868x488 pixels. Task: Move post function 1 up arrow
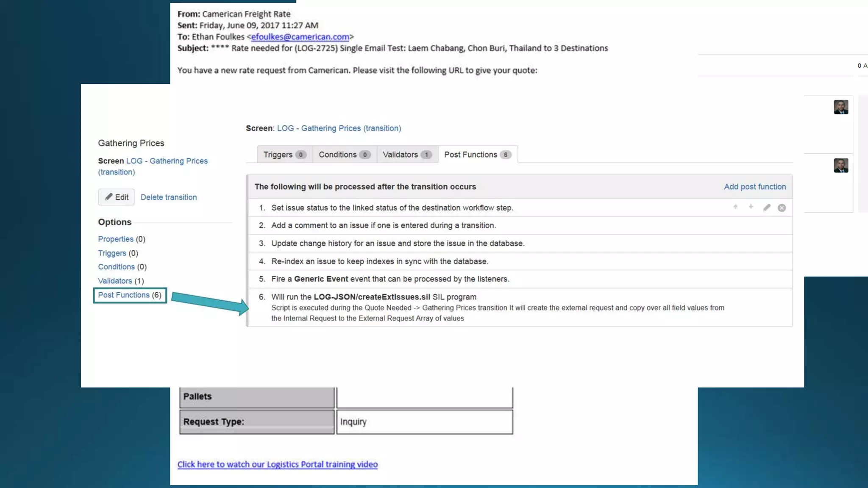click(x=735, y=207)
